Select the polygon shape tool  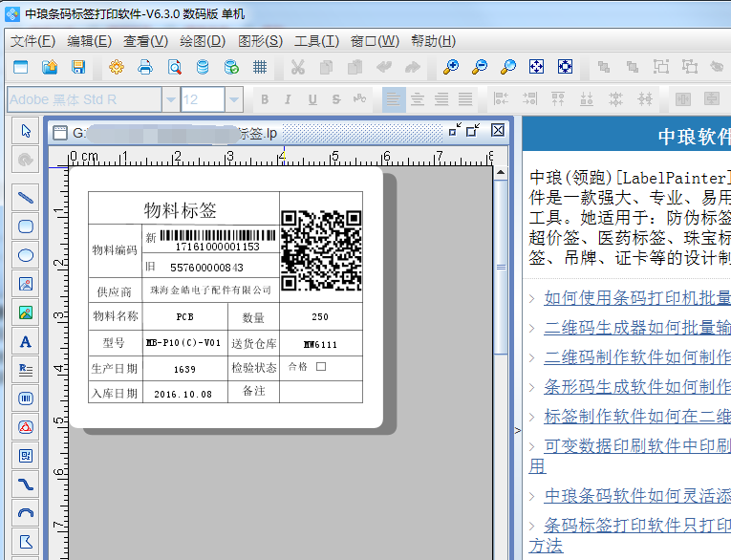click(x=26, y=542)
